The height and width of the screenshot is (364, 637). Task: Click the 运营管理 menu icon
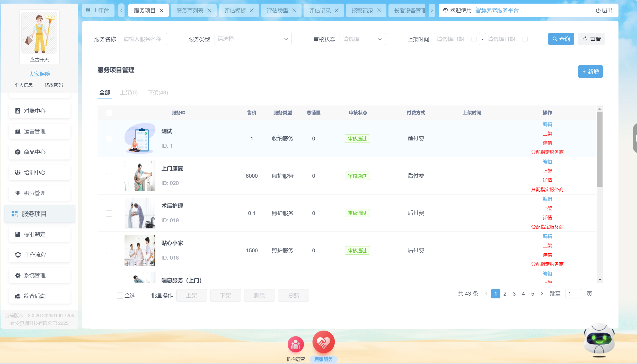pyautogui.click(x=17, y=131)
